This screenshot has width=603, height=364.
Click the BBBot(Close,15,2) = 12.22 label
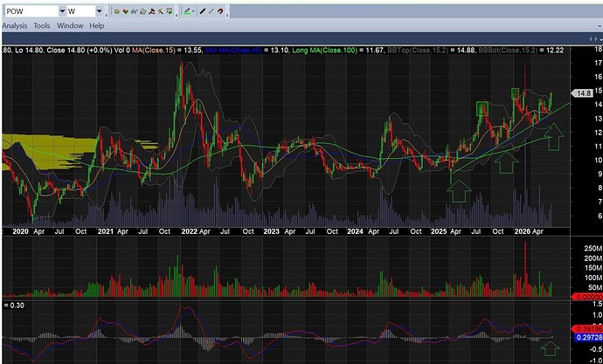coord(523,51)
